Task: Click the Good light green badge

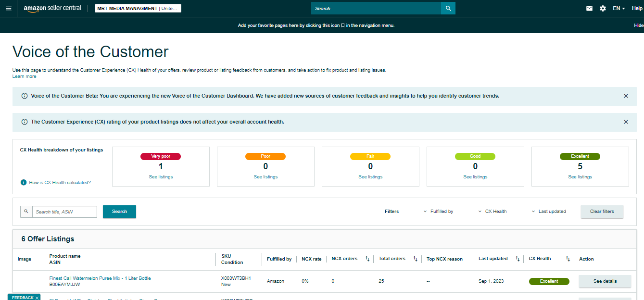Action: pos(475,156)
